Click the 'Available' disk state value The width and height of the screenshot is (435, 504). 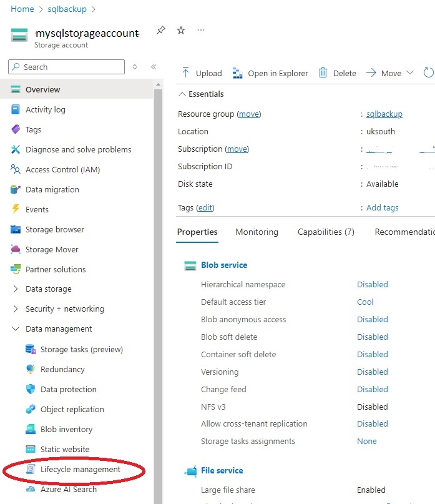pyautogui.click(x=383, y=184)
